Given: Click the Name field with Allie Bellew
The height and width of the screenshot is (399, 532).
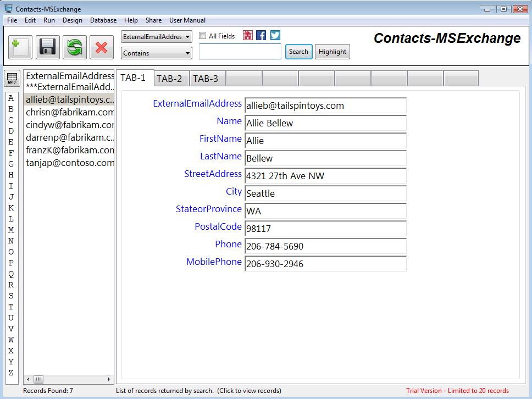Looking at the screenshot, I should point(325,123).
